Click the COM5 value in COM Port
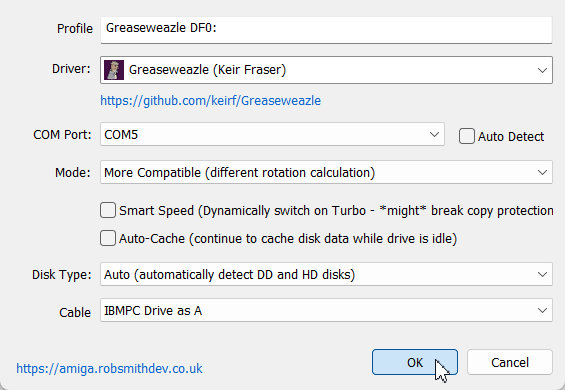The height and width of the screenshot is (390, 565). (x=121, y=134)
